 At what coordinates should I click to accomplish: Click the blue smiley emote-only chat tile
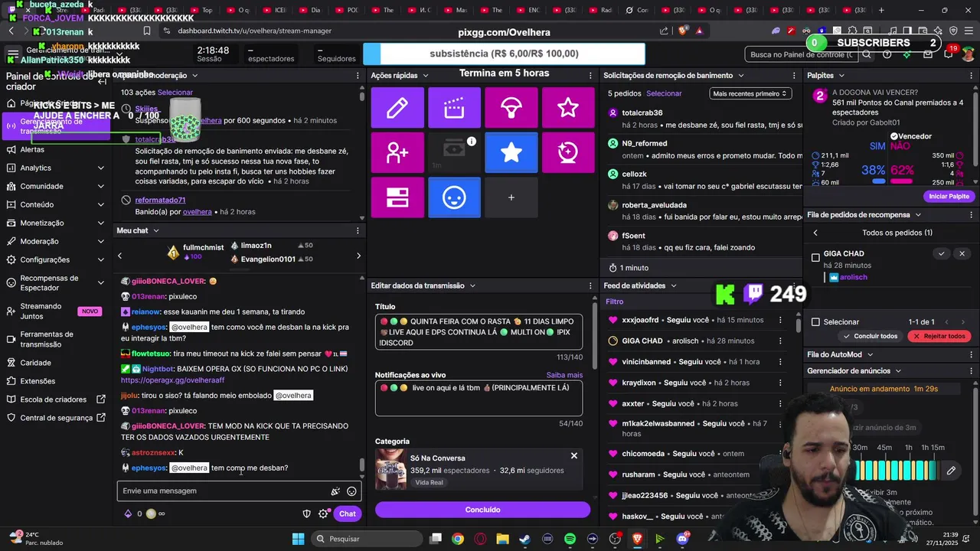tap(454, 197)
